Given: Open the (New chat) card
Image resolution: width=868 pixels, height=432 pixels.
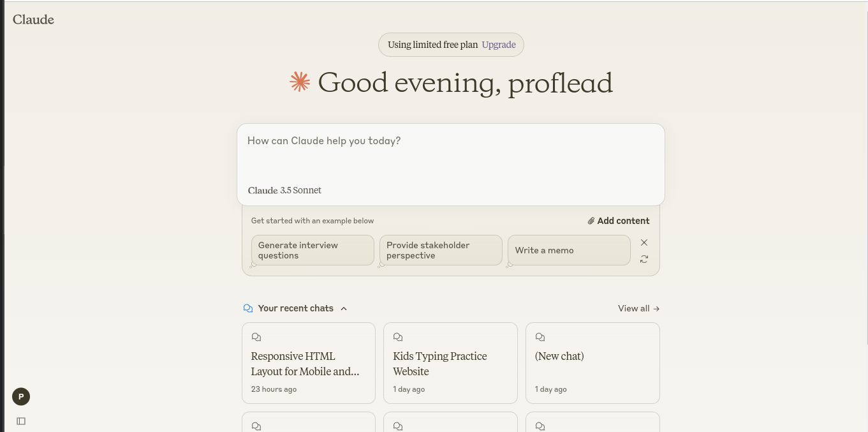Looking at the screenshot, I should 592,363.
